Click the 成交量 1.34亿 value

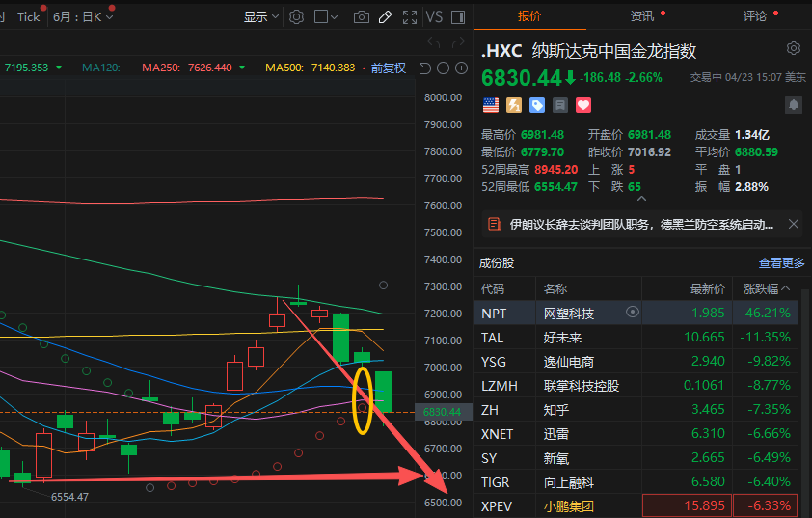coord(752,135)
